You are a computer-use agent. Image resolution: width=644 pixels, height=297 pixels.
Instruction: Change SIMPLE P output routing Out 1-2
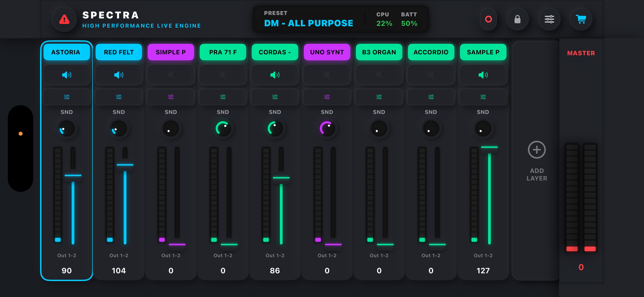[171, 256]
